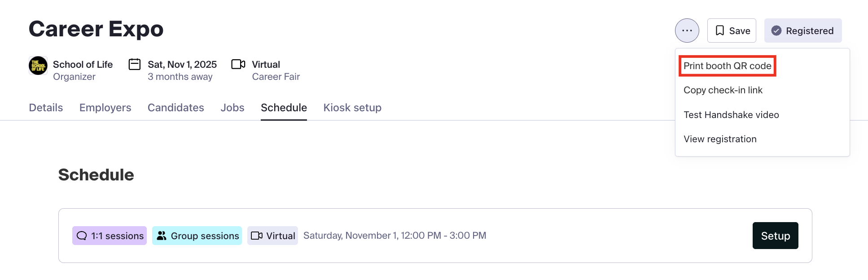This screenshot has width=868, height=280.
Task: Click the calendar icon beside the event date
Action: click(135, 65)
